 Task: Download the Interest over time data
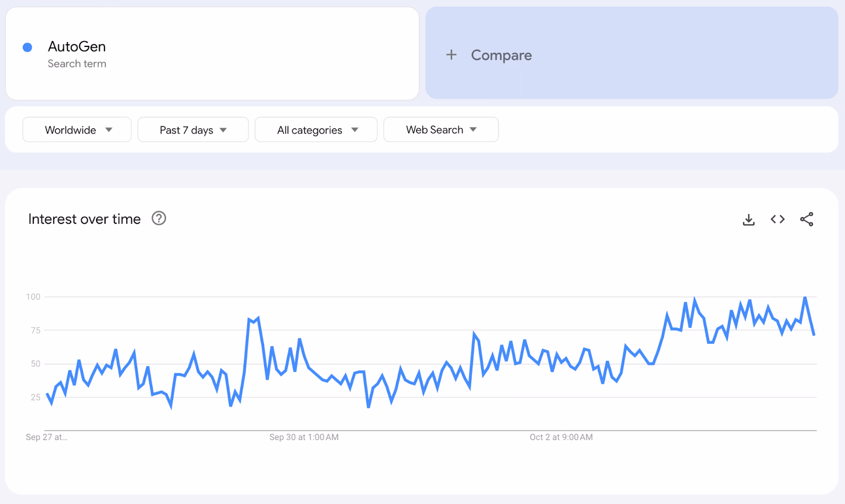point(748,220)
